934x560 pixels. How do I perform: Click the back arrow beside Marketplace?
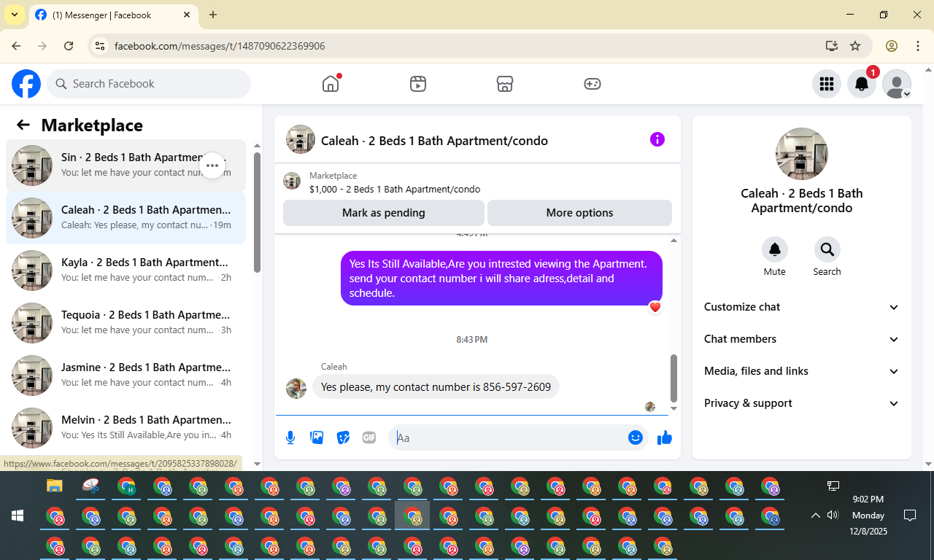tap(23, 125)
